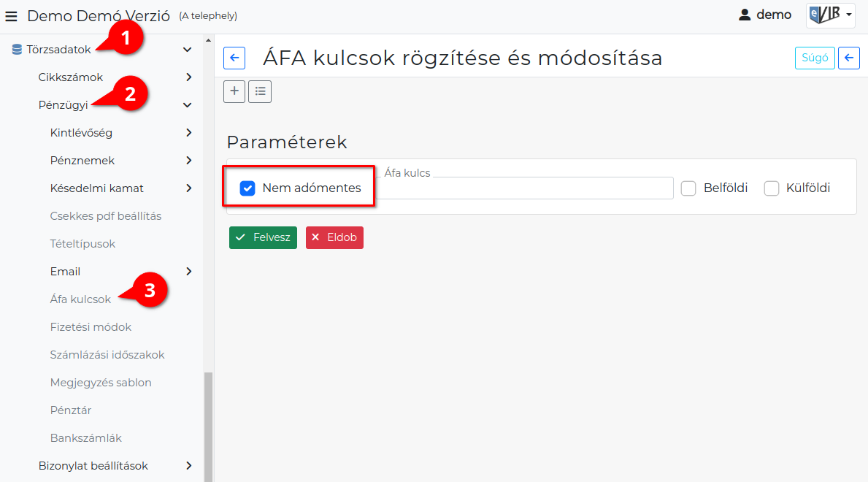Screen dimensions: 868x482
Task: Open the eVIR logo dropdown
Action: (x=830, y=15)
